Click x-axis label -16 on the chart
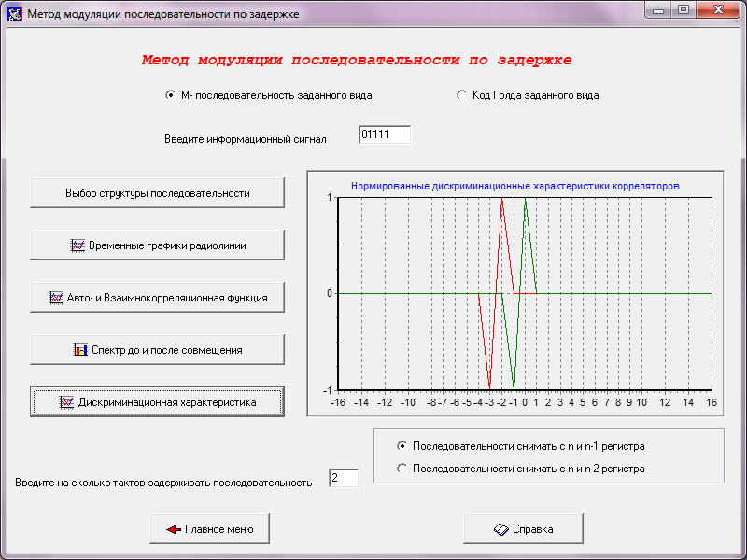Viewport: 747px width, 560px height. click(338, 402)
